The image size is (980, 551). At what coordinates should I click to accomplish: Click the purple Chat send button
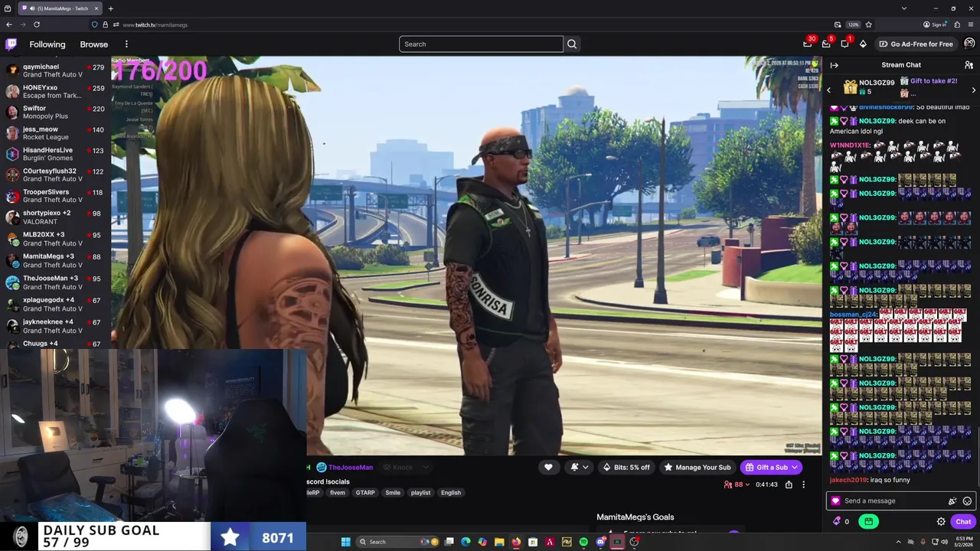pyautogui.click(x=963, y=522)
